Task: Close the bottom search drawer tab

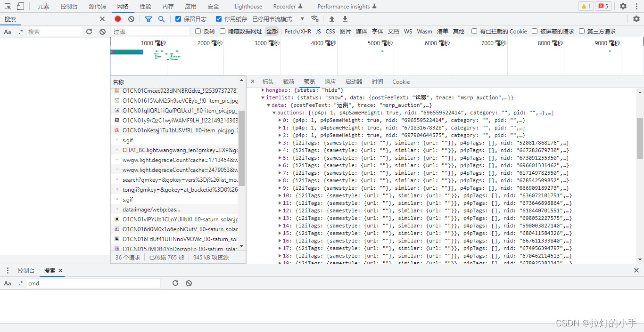Action: [61, 270]
